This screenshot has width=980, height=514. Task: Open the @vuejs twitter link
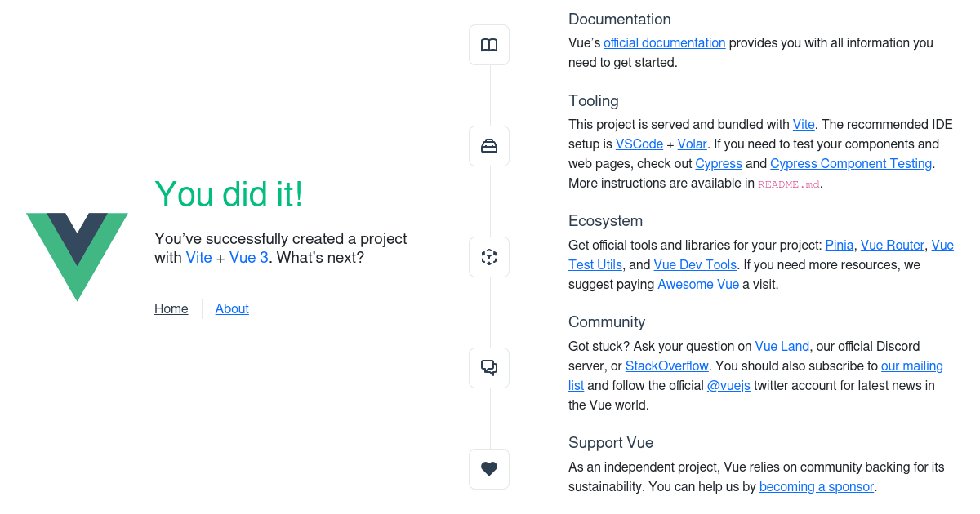[x=728, y=385]
